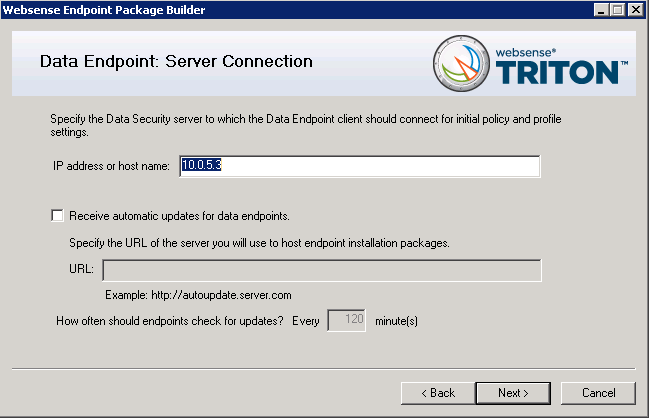650x419 pixels.
Task: Maximize the Package Builder window
Action: pyautogui.click(x=617, y=10)
